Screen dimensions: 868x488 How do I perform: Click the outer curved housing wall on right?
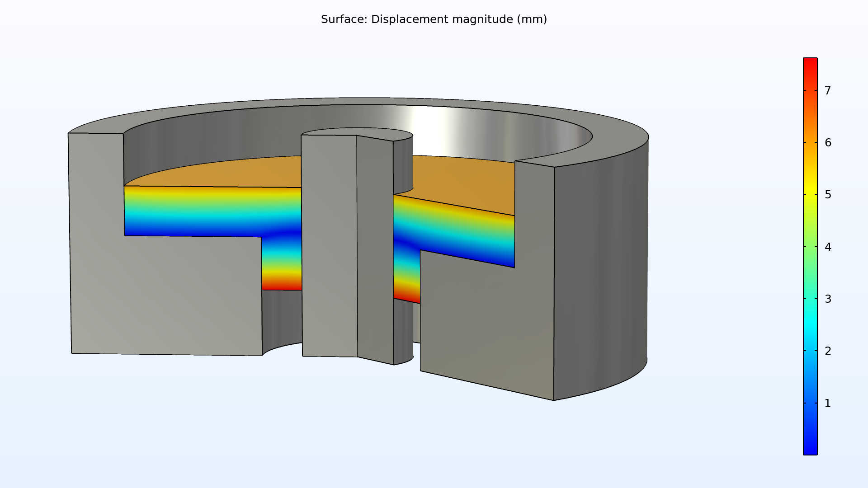click(x=601, y=271)
